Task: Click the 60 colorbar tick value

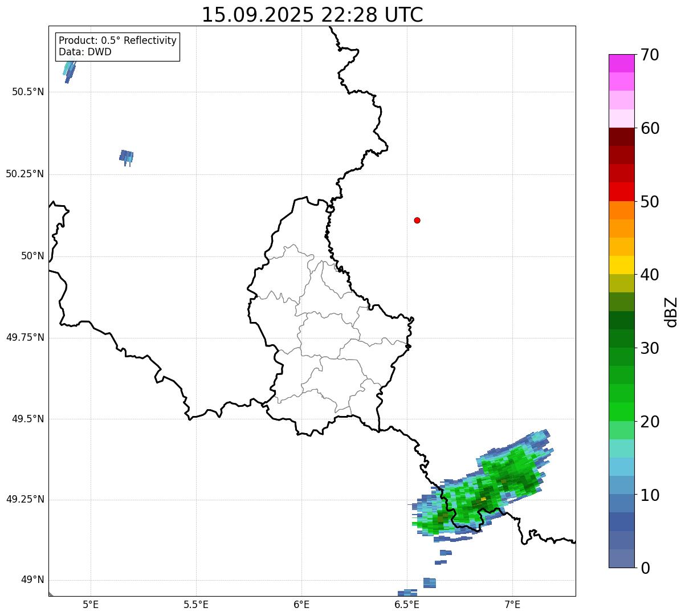Action: [x=650, y=128]
